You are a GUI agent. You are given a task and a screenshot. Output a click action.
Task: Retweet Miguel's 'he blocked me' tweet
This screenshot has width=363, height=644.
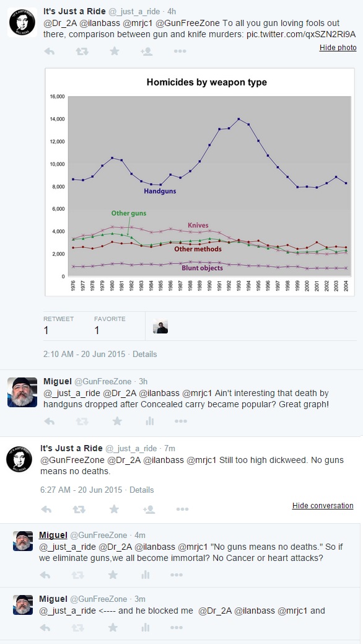(x=77, y=627)
